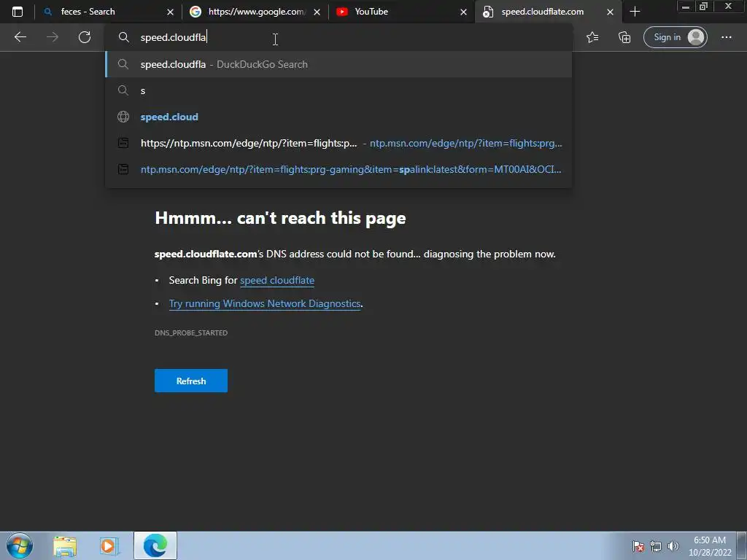Open the tab actions menu icon
This screenshot has height=560, width=747.
(x=18, y=12)
